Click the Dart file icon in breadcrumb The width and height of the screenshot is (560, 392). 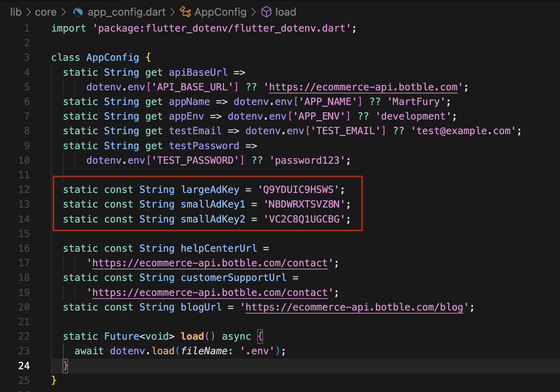pyautogui.click(x=78, y=12)
